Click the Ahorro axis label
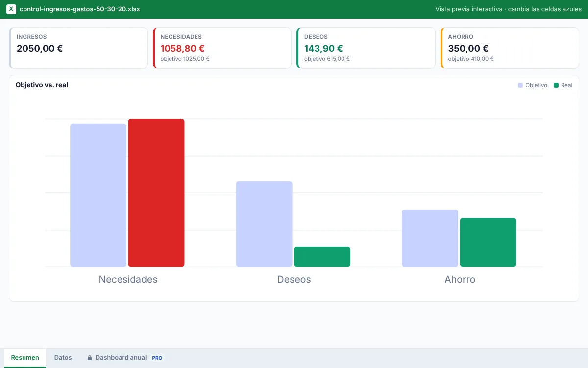 (460, 279)
